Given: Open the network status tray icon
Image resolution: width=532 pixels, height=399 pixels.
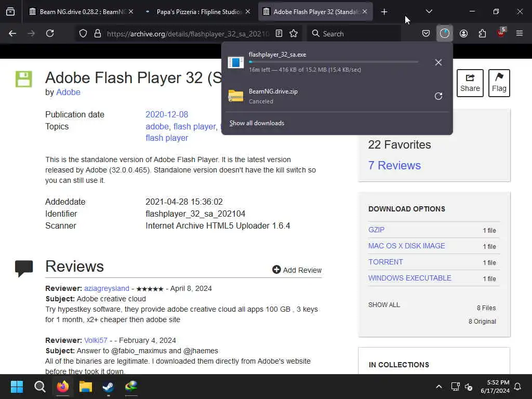Looking at the screenshot, I should click(x=455, y=387).
